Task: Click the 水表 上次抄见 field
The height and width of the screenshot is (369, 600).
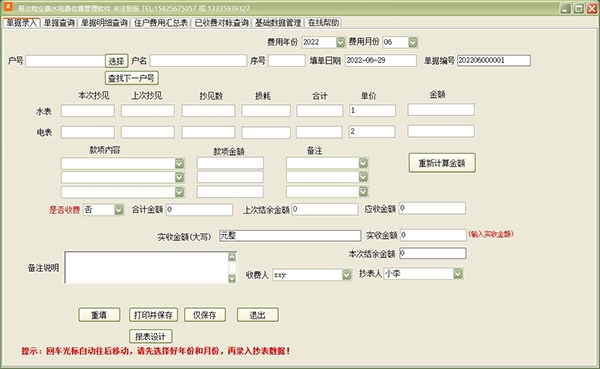Action: [x=148, y=111]
